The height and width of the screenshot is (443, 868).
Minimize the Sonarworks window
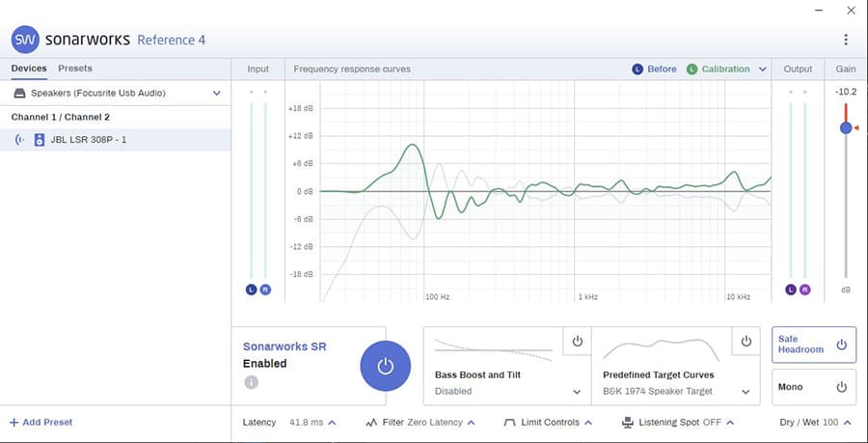[x=820, y=10]
